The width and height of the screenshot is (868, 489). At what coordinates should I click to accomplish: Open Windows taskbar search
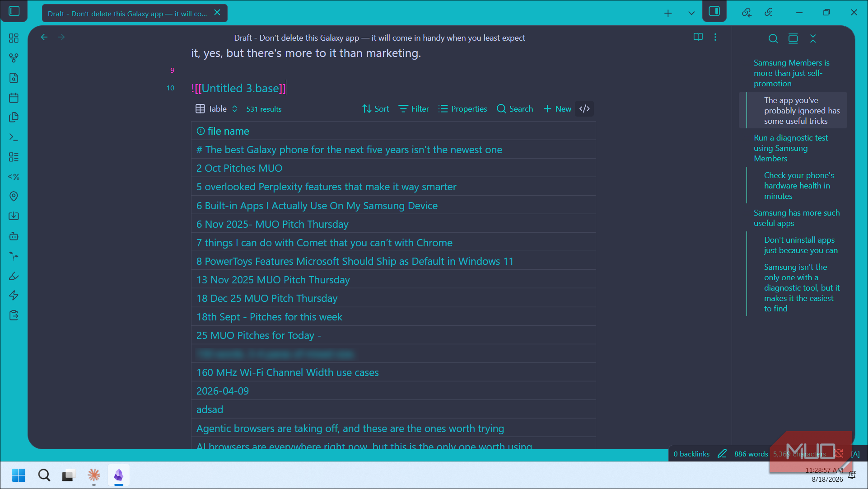click(x=44, y=475)
